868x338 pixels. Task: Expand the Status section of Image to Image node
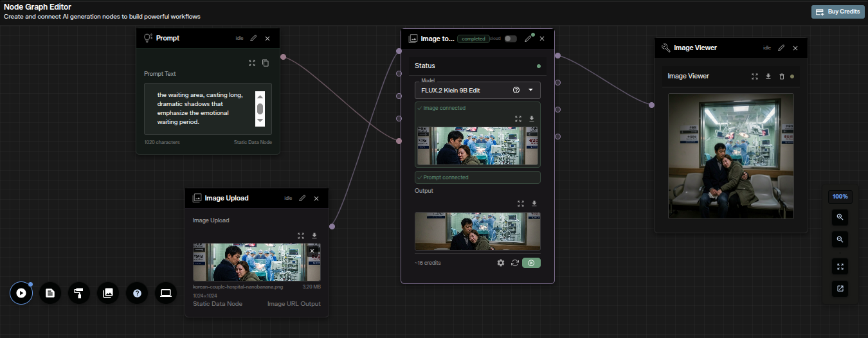click(x=478, y=66)
